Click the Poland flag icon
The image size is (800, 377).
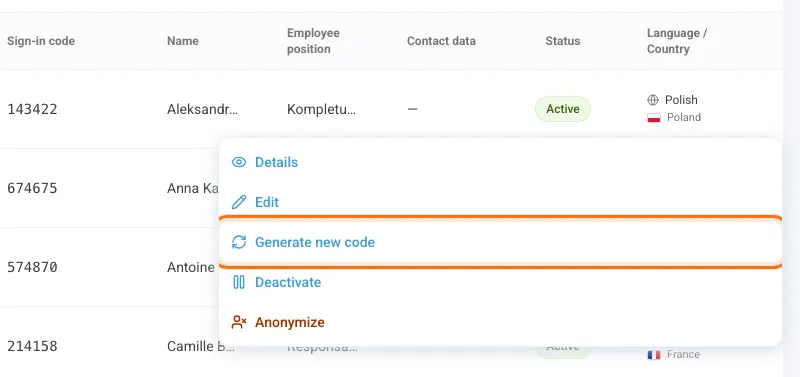pyautogui.click(x=654, y=118)
